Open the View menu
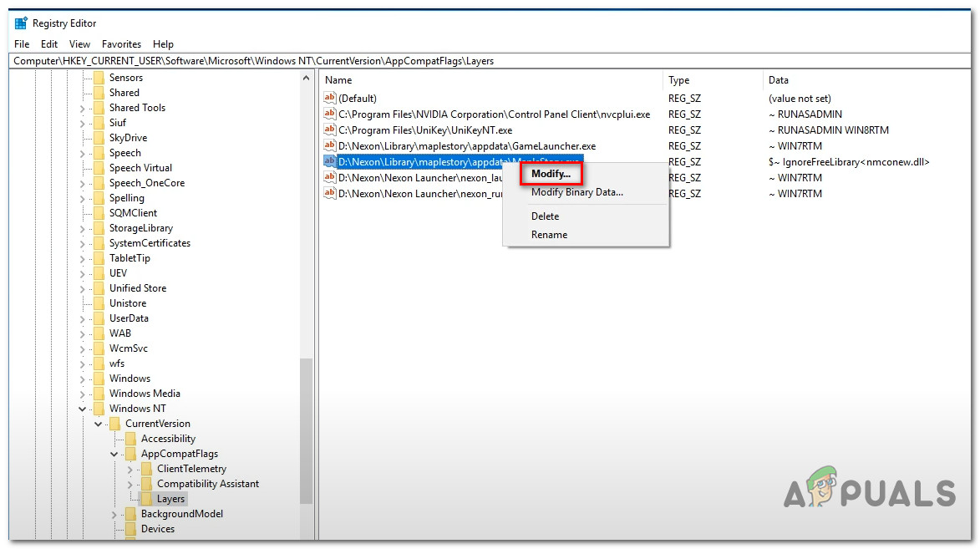The width and height of the screenshot is (980, 549). [x=79, y=43]
